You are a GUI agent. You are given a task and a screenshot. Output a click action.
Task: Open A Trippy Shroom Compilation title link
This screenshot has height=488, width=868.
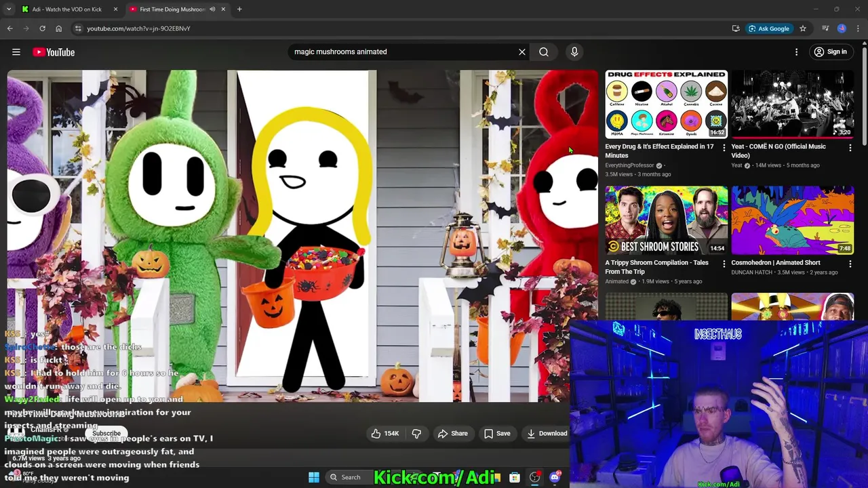656,267
